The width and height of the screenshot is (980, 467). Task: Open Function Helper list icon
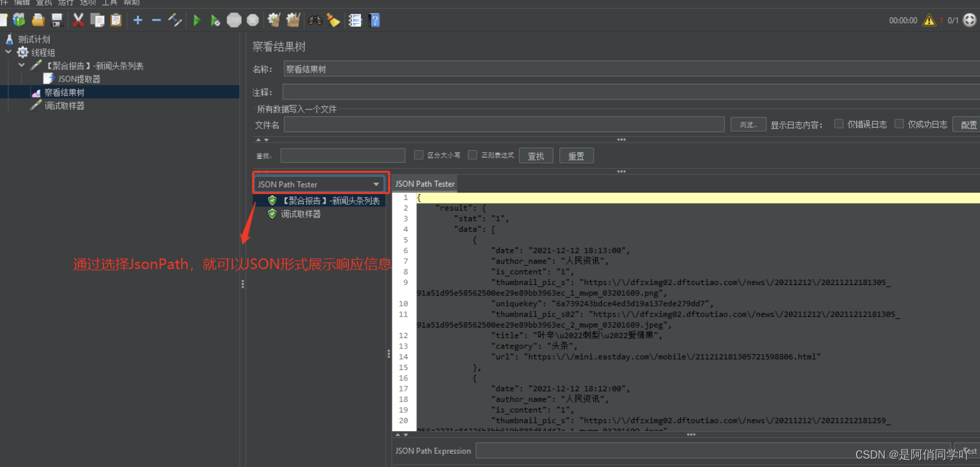point(355,20)
